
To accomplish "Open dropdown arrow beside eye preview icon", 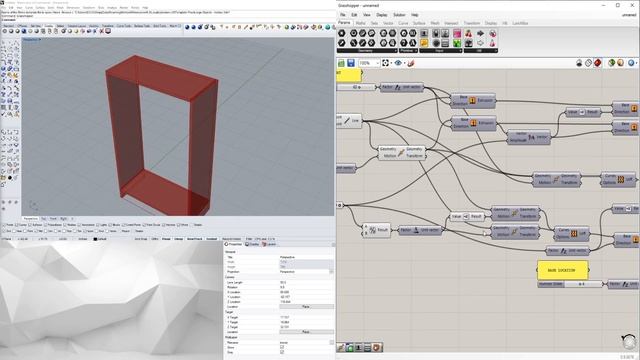I will [404, 63].
